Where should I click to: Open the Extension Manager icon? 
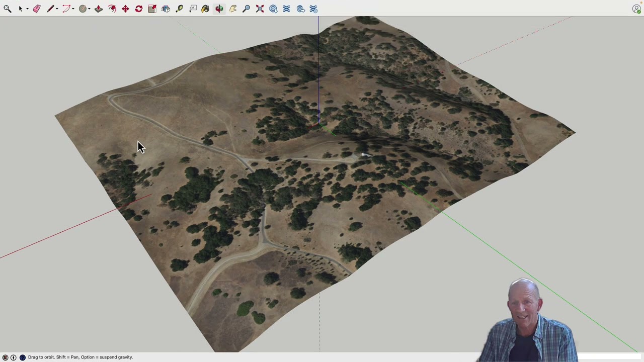click(x=313, y=9)
